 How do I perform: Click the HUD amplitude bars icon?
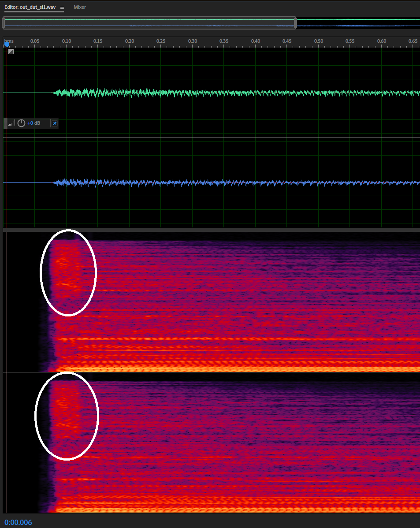tap(12, 123)
